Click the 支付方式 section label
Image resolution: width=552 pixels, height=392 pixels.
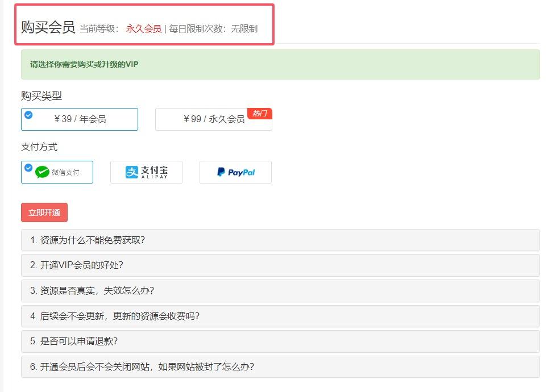[x=39, y=147]
